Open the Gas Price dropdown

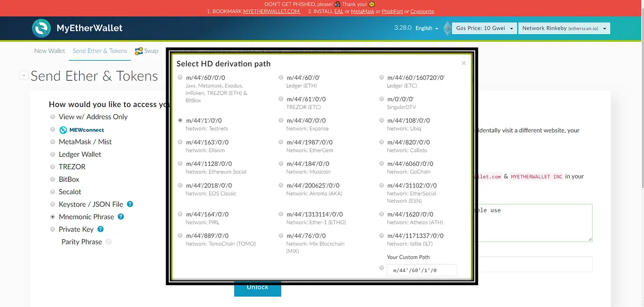(x=484, y=28)
